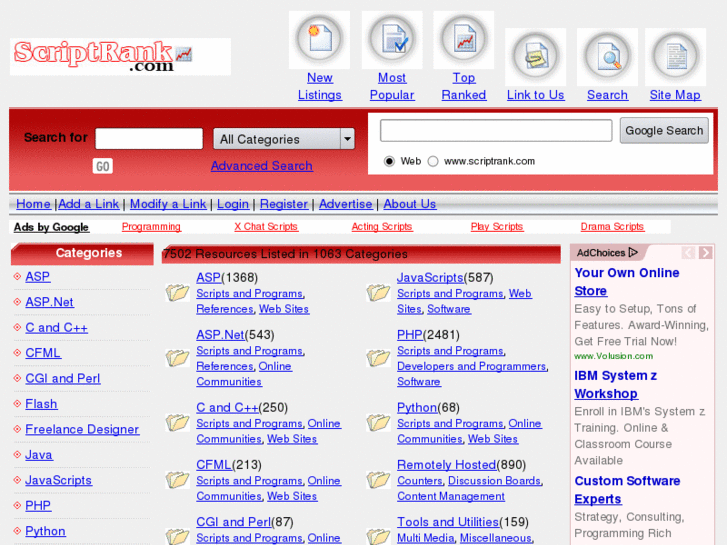Click the folder icon beside C and C++(250)

coord(177,423)
